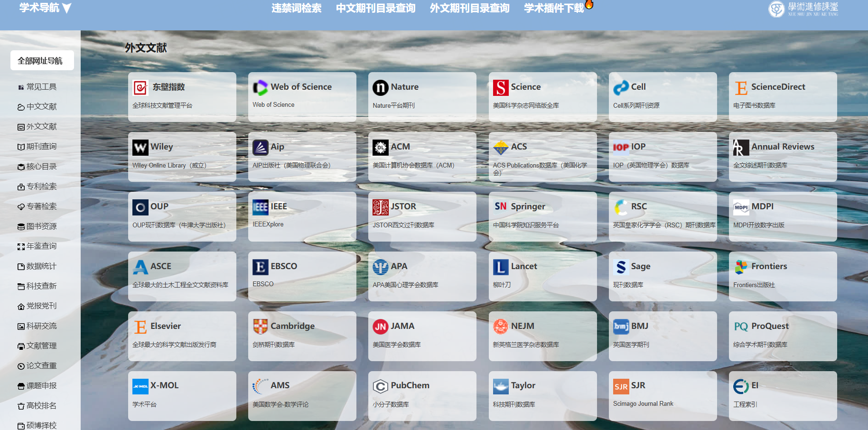Click the ScienceDirect orange E icon
The image size is (868, 430).
pos(741,88)
